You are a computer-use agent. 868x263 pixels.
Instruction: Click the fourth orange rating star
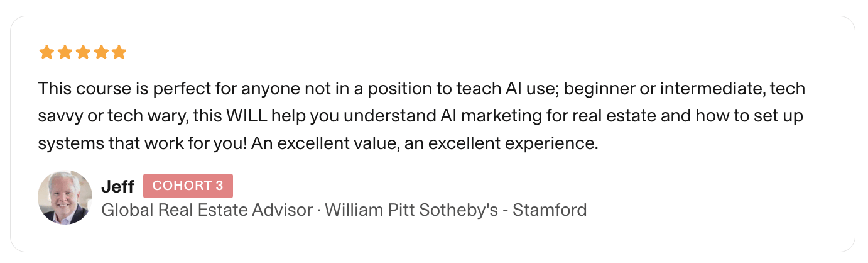click(x=100, y=52)
